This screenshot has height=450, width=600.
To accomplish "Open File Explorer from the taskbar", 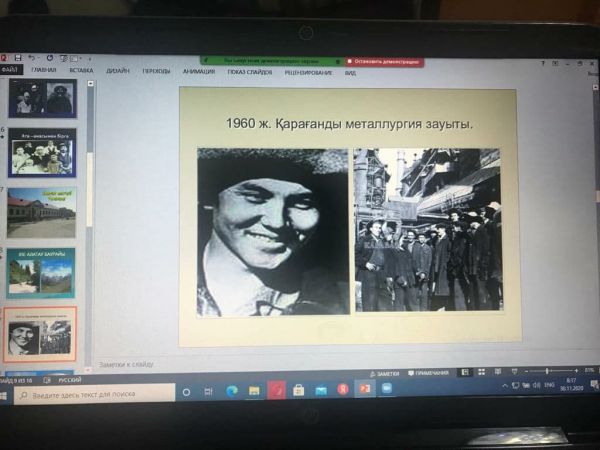I will [254, 391].
